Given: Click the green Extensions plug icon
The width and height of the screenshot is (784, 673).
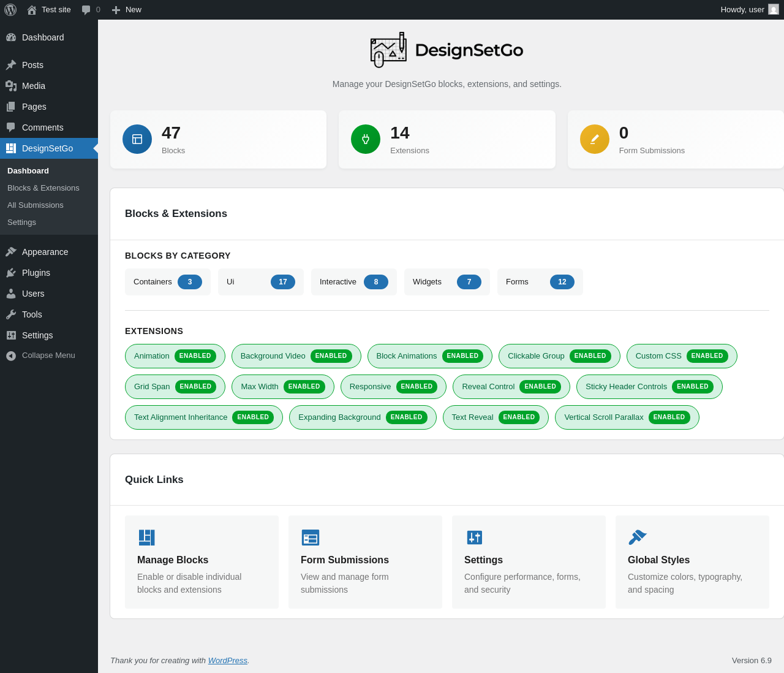Looking at the screenshot, I should 366,139.
